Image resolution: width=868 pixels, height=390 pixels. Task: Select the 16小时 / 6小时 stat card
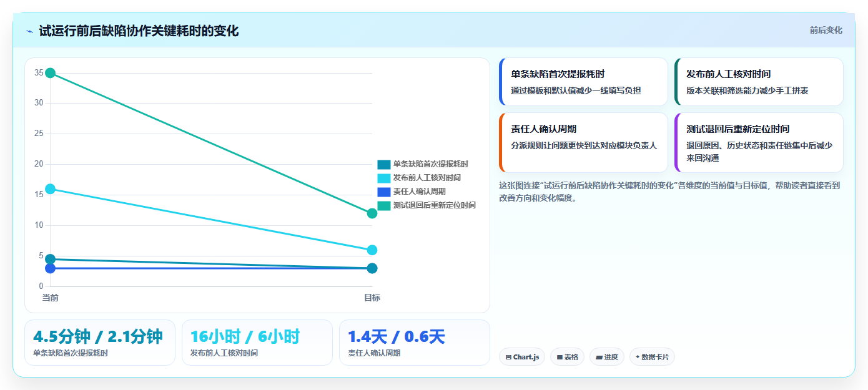pyautogui.click(x=257, y=343)
